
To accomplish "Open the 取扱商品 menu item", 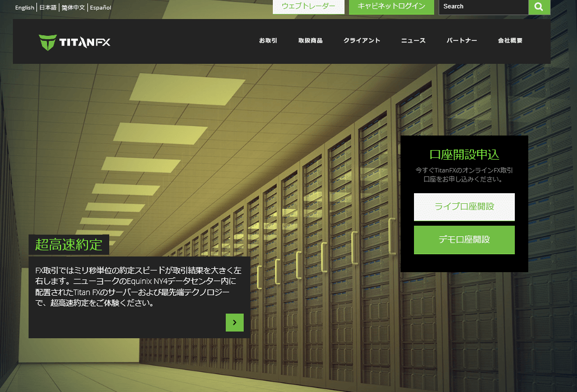I will pos(310,41).
